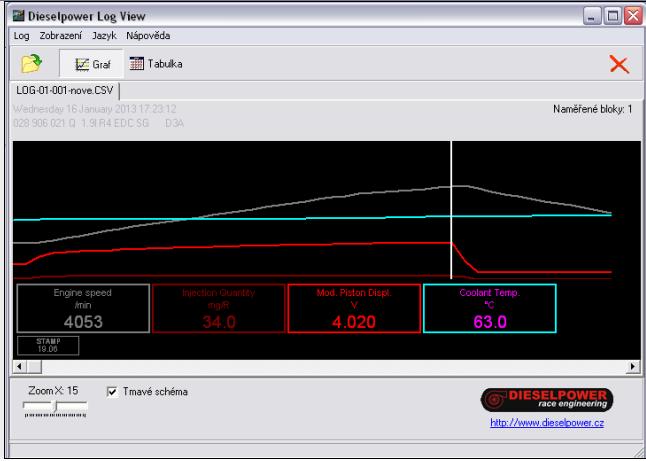
Task: Click the scrollbar right arrow
Action: tap(633, 366)
